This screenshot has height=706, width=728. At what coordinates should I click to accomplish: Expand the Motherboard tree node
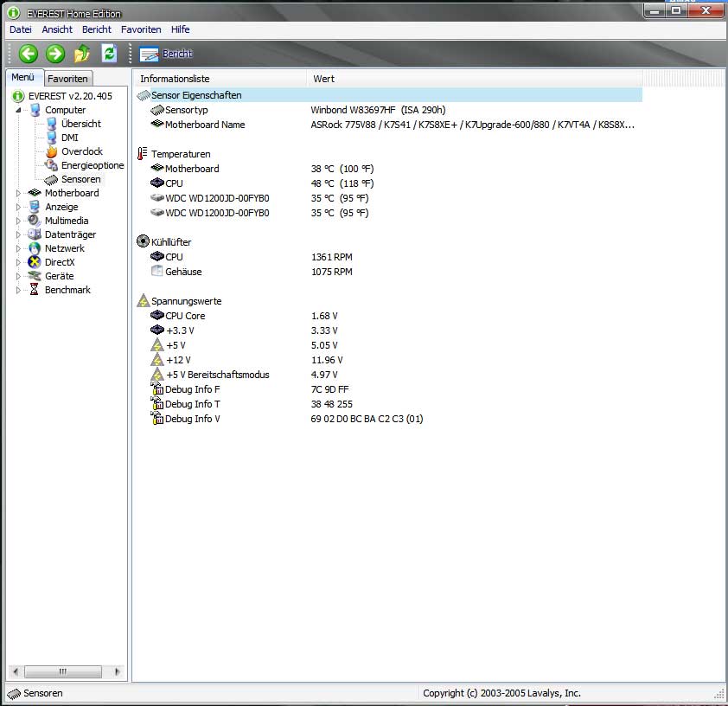click(18, 193)
